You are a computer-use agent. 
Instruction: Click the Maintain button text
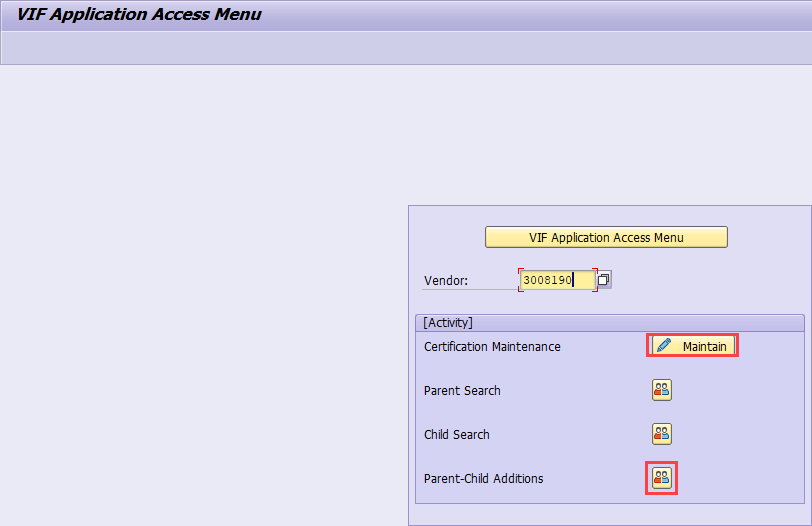704,346
